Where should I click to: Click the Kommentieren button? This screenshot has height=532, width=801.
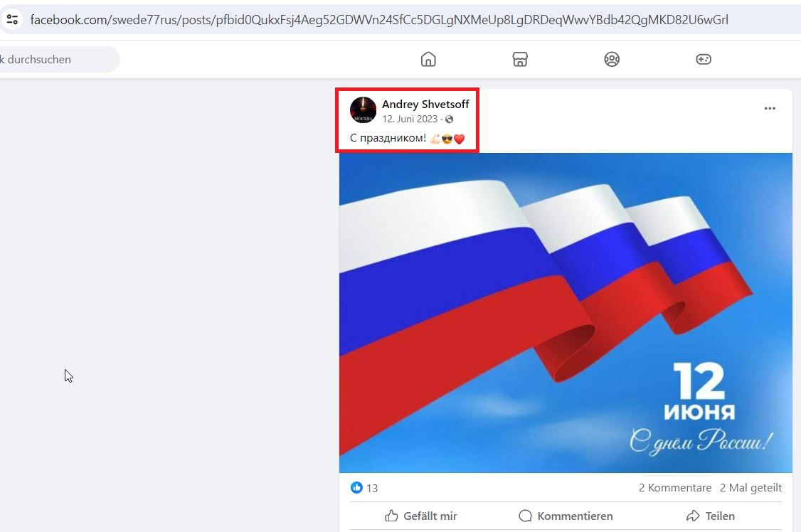566,516
